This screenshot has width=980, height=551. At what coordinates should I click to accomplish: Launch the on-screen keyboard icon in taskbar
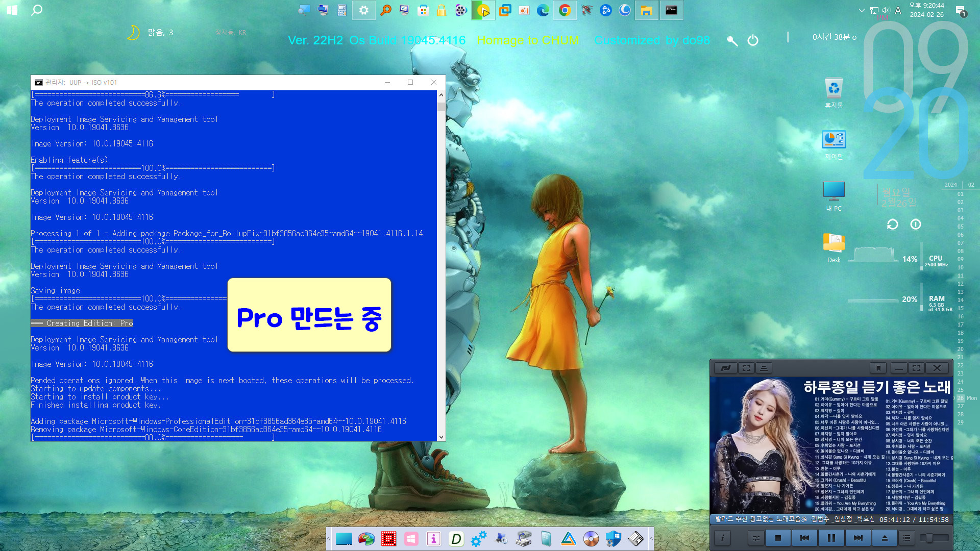[323, 10]
